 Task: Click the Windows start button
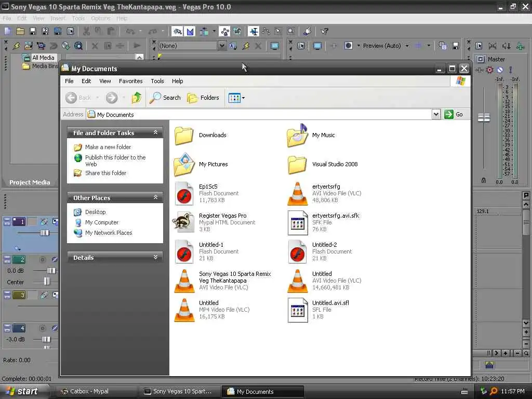pyautogui.click(x=22, y=391)
